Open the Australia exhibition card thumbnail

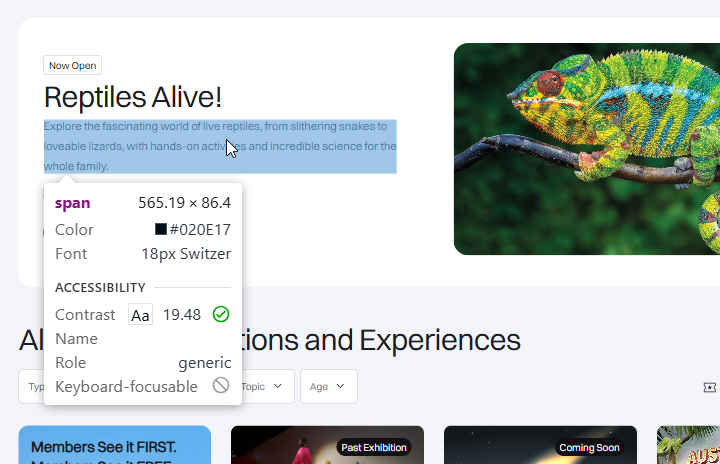[688, 445]
